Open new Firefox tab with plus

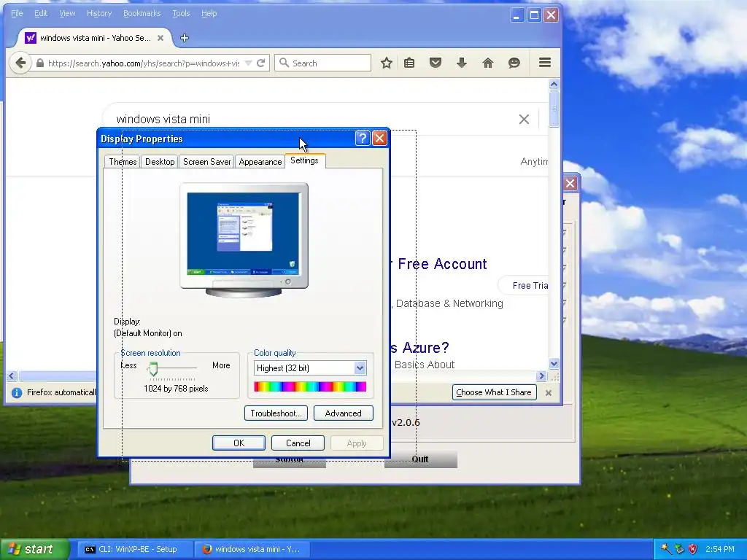click(185, 38)
